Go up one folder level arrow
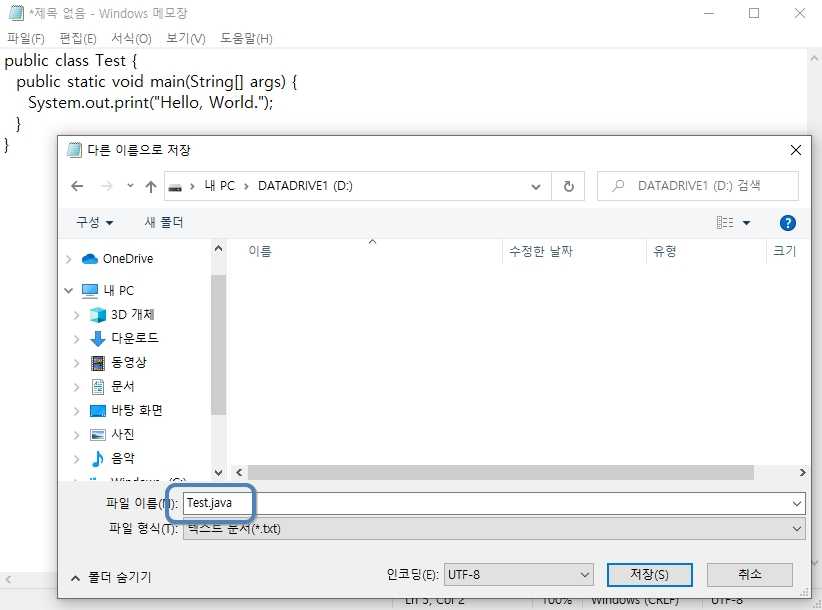The width and height of the screenshot is (822, 610). (151, 186)
